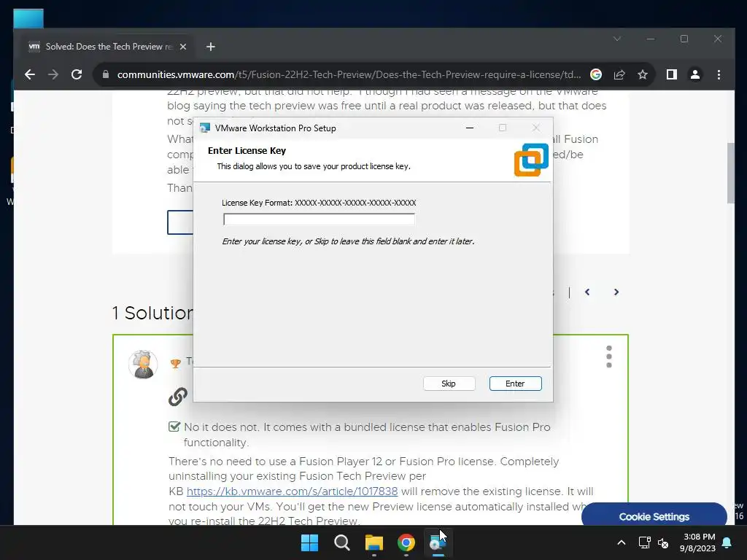Screen dimensions: 747x560
Task: Open Windows taskbar search
Action: [341, 542]
